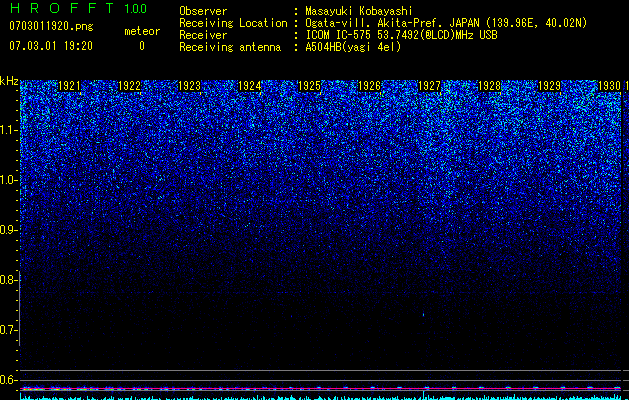Image resolution: width=629 pixels, height=400 pixels.
Task: Click the 0.9 kHz axis label
Action: click(8, 230)
